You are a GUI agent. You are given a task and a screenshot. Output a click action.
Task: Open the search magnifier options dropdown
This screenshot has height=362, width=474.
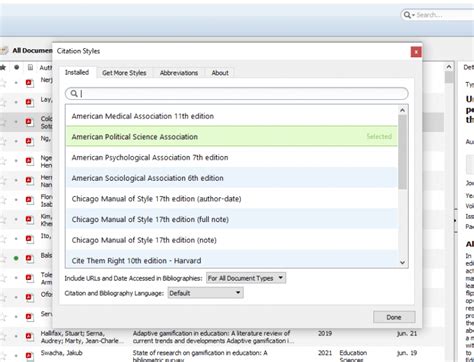409,15
